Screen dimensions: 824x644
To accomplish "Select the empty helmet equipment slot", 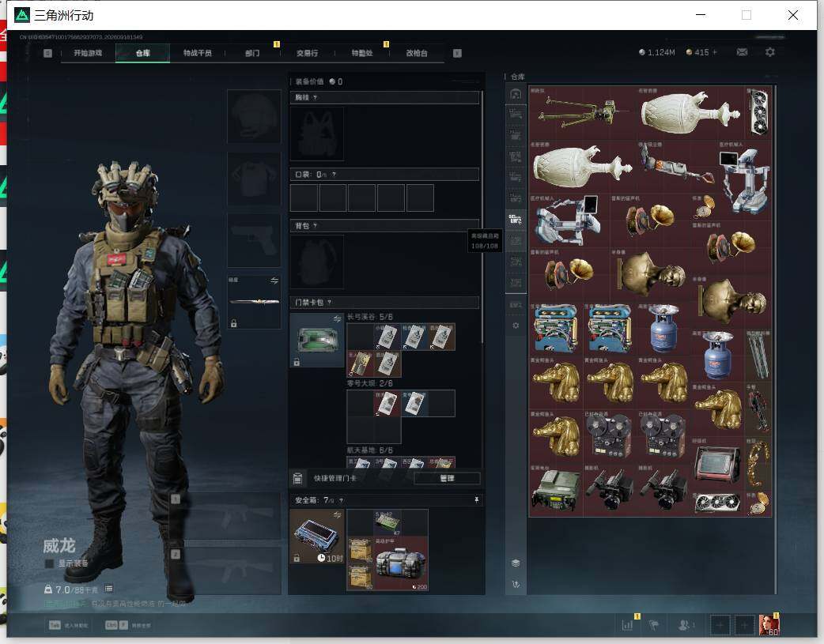I will pyautogui.click(x=254, y=116).
